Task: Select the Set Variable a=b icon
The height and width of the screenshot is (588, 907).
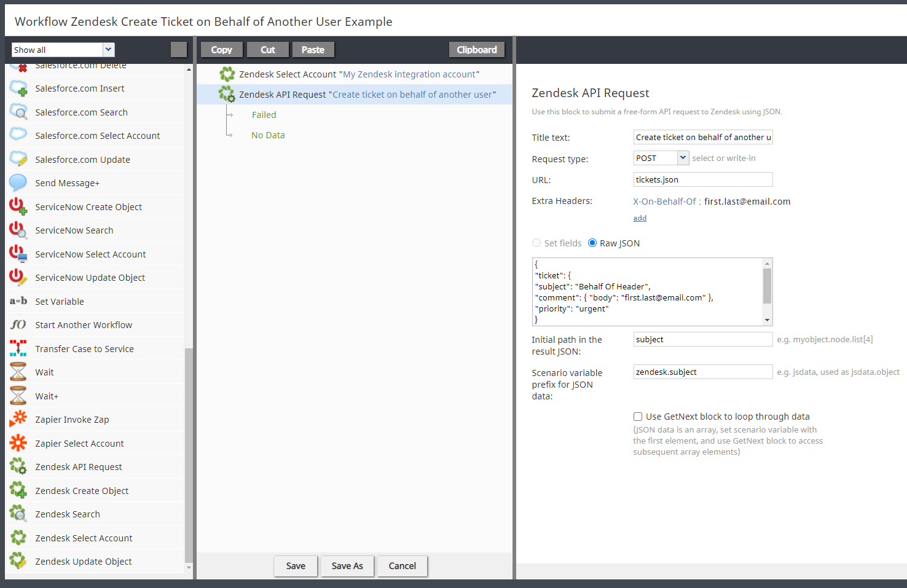Action: click(18, 301)
